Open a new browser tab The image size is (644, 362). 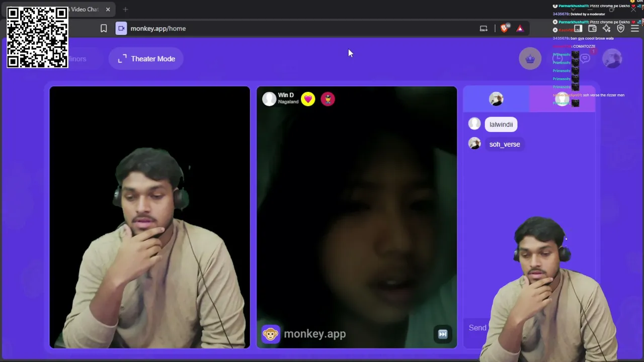(125, 10)
